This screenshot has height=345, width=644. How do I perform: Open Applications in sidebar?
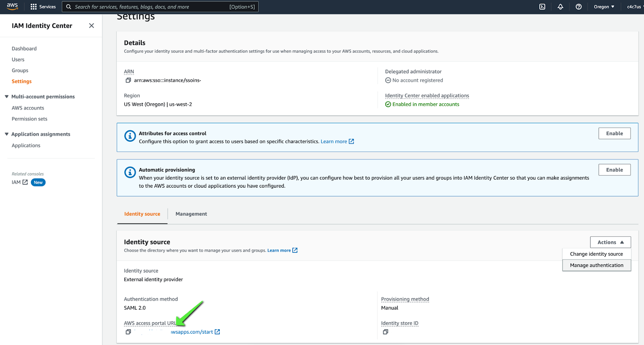coord(26,145)
